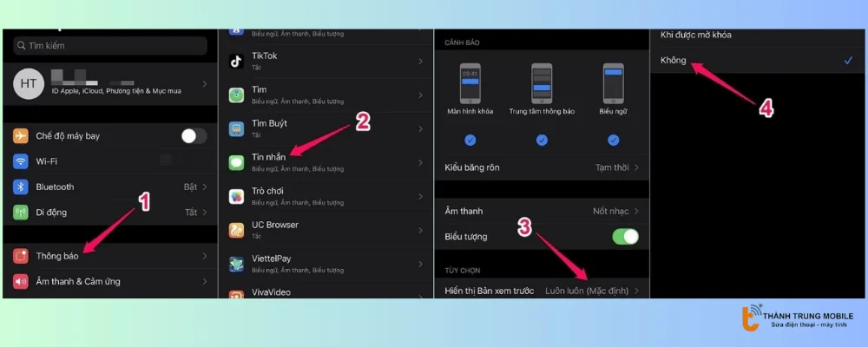The width and height of the screenshot is (868, 347).
Task: Uncheck the Biểu ngữ alert checkmark
Action: [x=613, y=141]
